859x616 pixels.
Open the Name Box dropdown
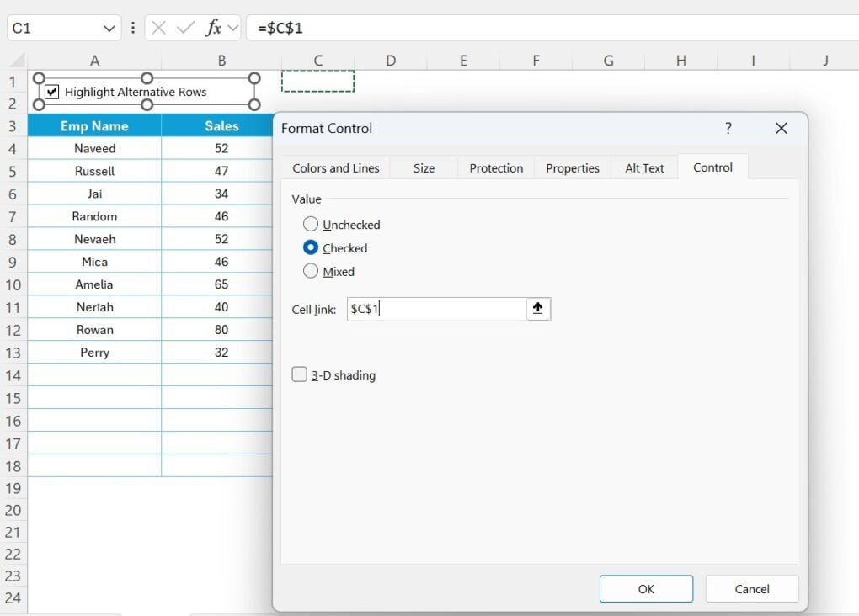pyautogui.click(x=108, y=27)
